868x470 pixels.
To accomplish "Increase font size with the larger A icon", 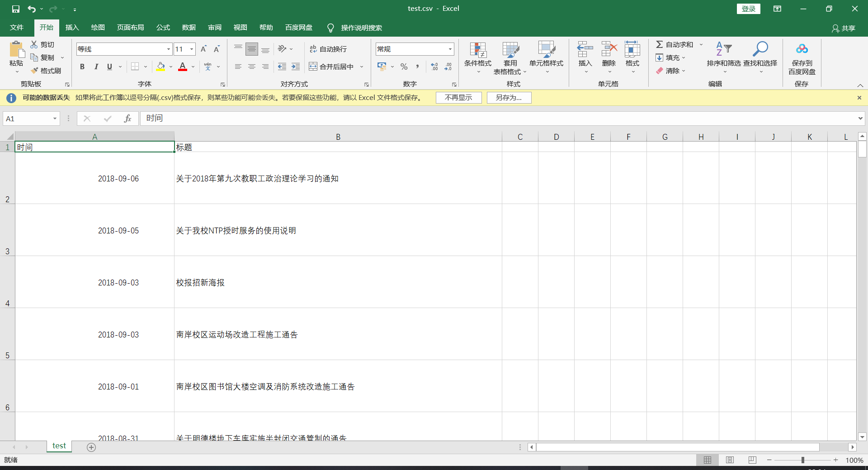I will point(203,49).
